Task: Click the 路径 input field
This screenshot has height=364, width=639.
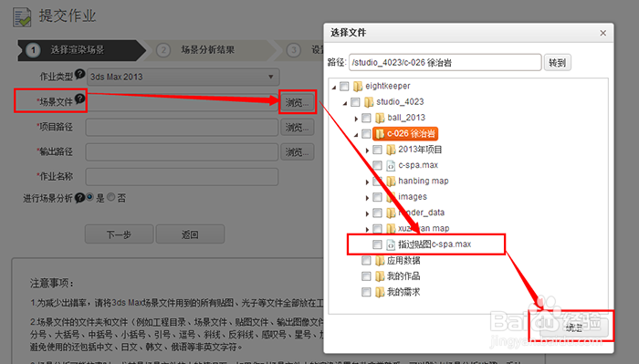Action: (x=445, y=62)
